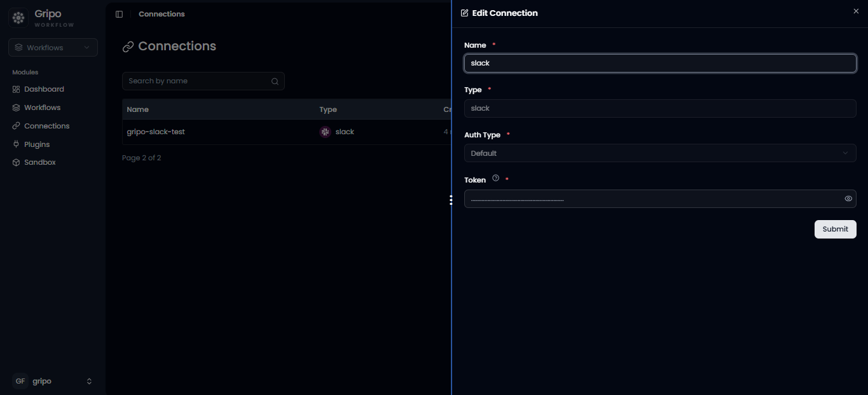Click the Type column header
The width and height of the screenshot is (868, 395).
pos(328,109)
